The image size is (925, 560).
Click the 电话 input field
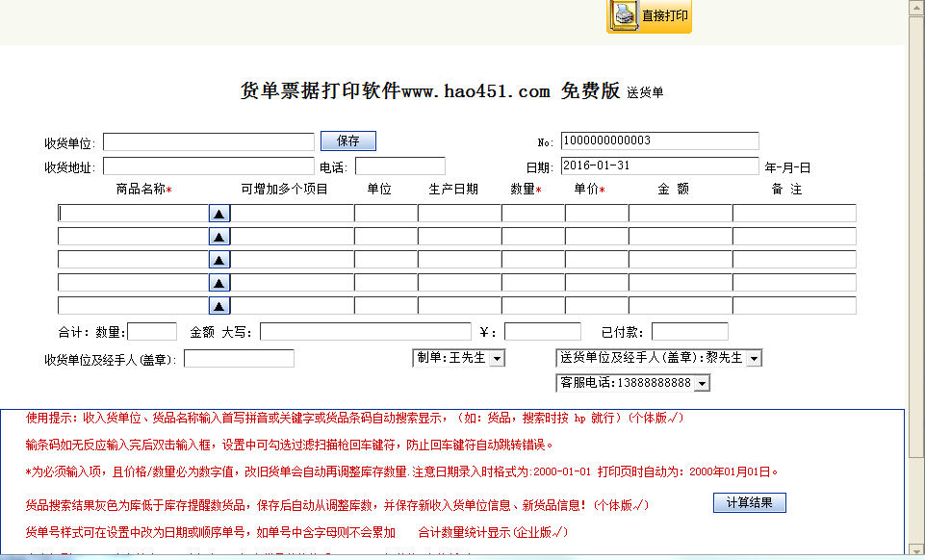(400, 166)
